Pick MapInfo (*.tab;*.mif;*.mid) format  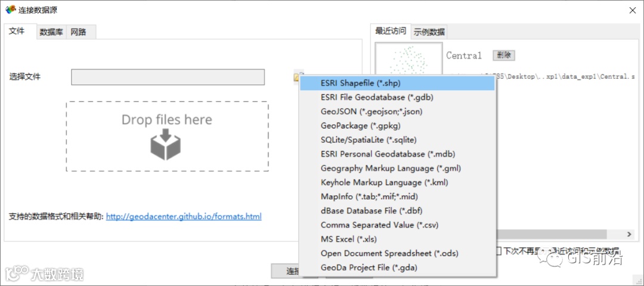tap(397, 196)
